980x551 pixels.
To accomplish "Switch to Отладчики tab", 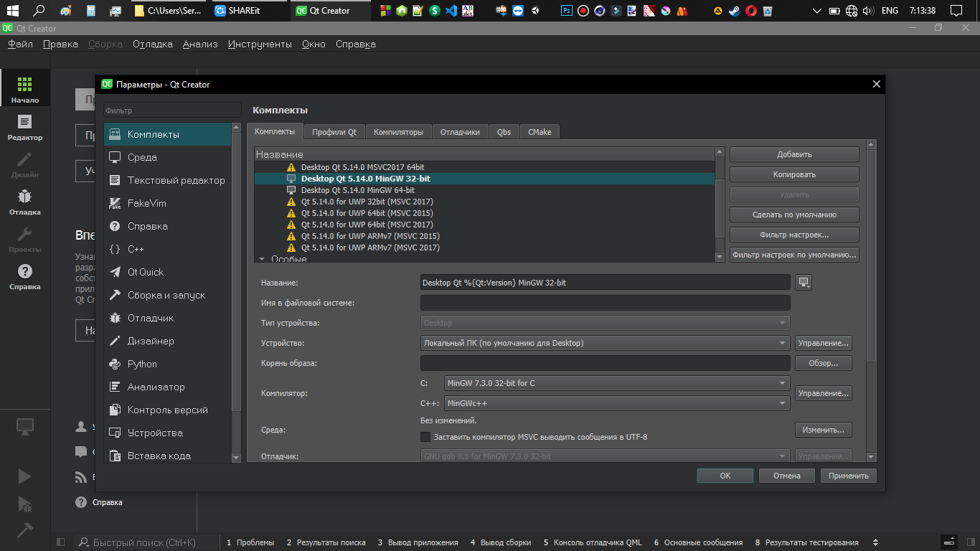I will coord(460,132).
